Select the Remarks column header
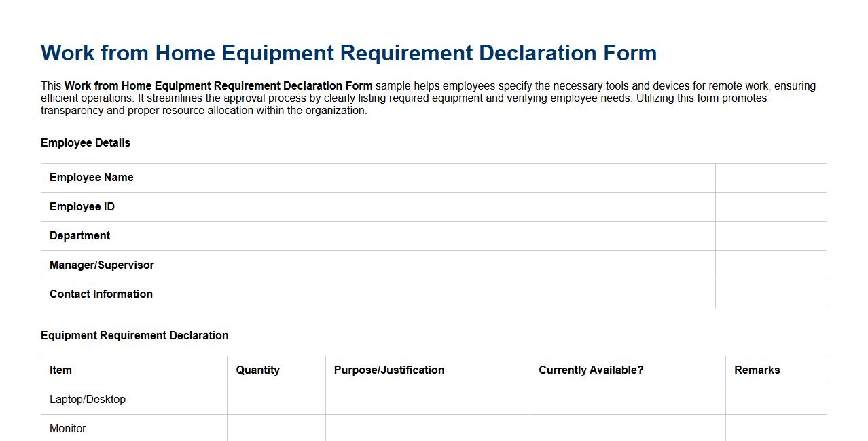Image resolution: width=868 pixels, height=441 pixels. click(757, 370)
